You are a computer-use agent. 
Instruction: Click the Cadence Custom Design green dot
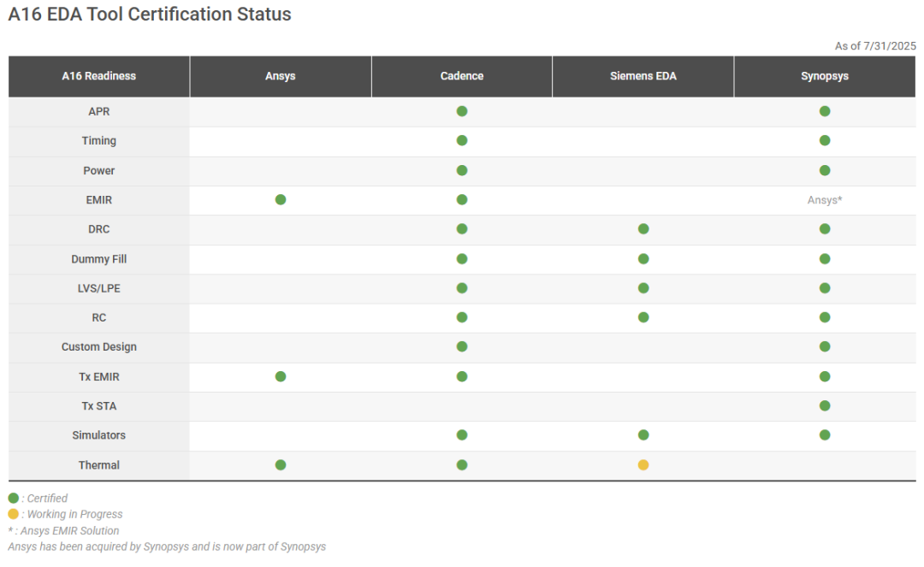pos(462,346)
